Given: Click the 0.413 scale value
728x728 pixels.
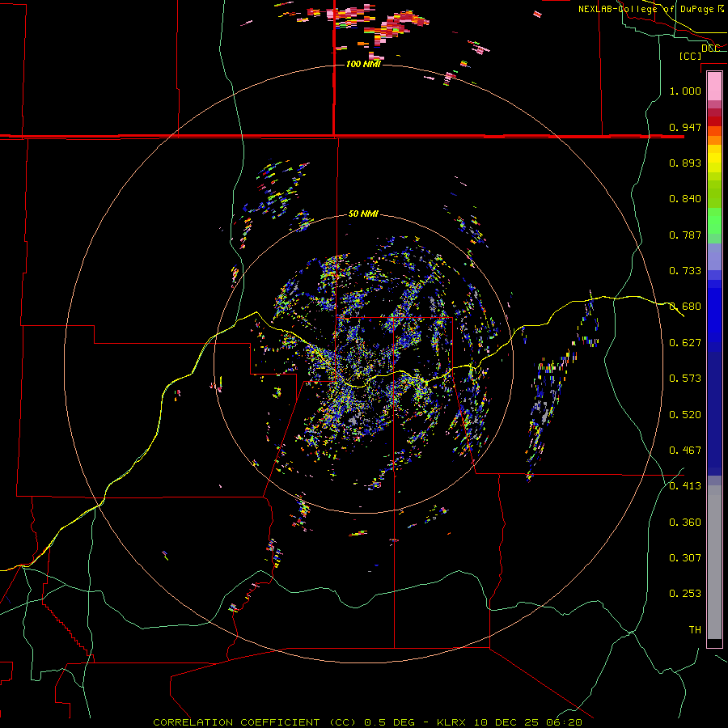Looking at the screenshot, I should (685, 486).
